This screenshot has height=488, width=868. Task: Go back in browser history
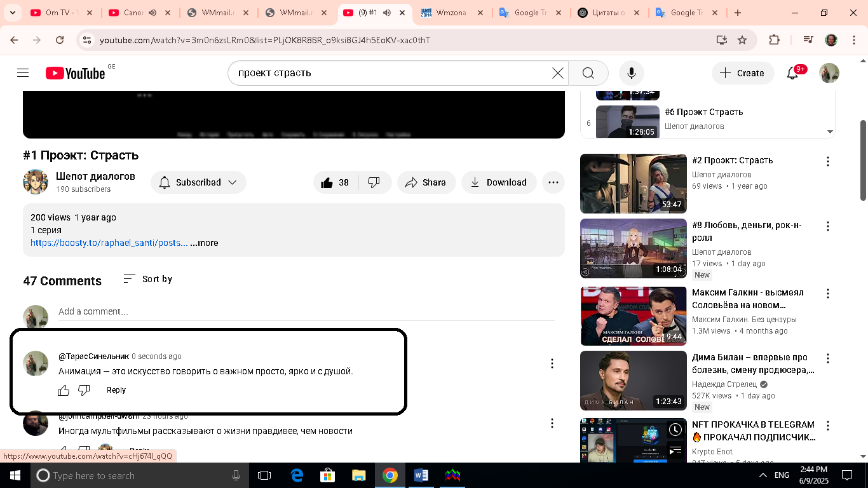14,40
